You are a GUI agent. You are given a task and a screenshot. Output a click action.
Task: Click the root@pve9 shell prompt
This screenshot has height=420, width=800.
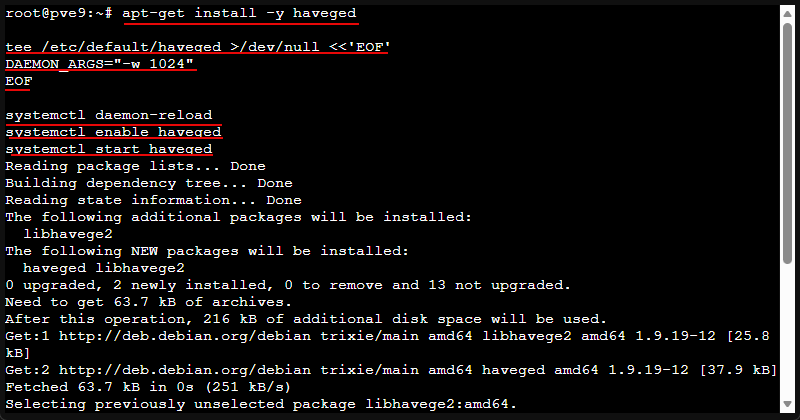(x=58, y=14)
